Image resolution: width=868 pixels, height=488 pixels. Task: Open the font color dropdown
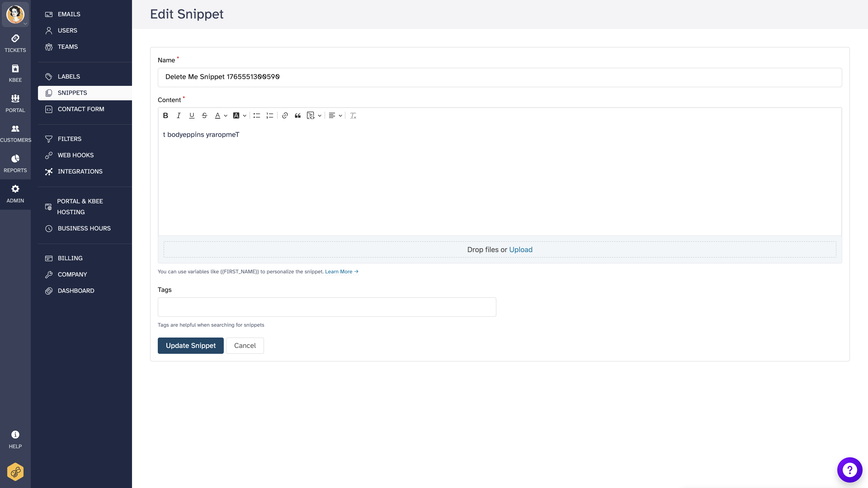pos(226,115)
